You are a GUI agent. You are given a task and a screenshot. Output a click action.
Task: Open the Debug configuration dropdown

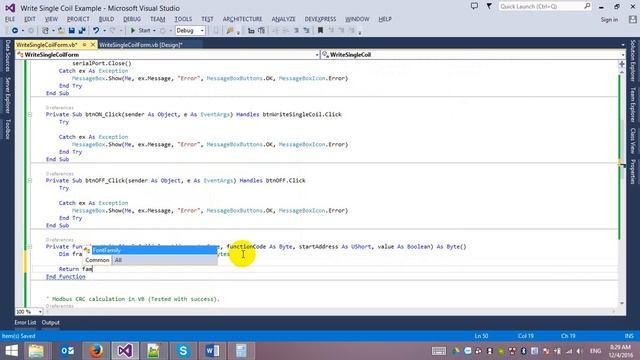pos(190,31)
